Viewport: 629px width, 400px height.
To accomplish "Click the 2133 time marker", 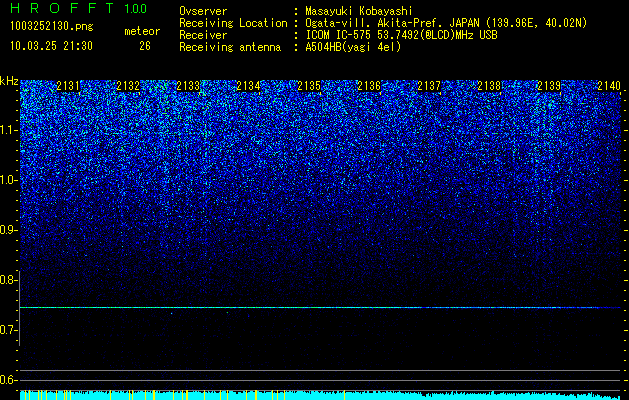I will (x=189, y=86).
